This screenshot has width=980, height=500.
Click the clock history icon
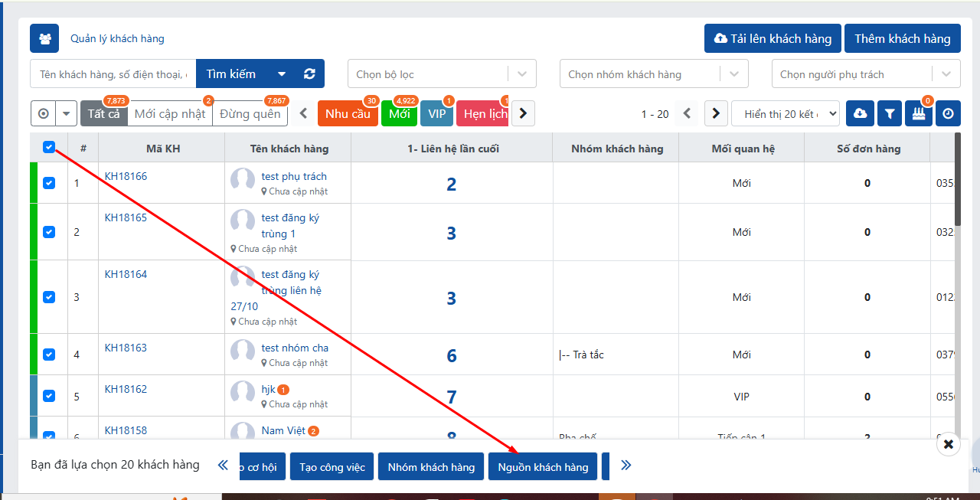pyautogui.click(x=948, y=113)
